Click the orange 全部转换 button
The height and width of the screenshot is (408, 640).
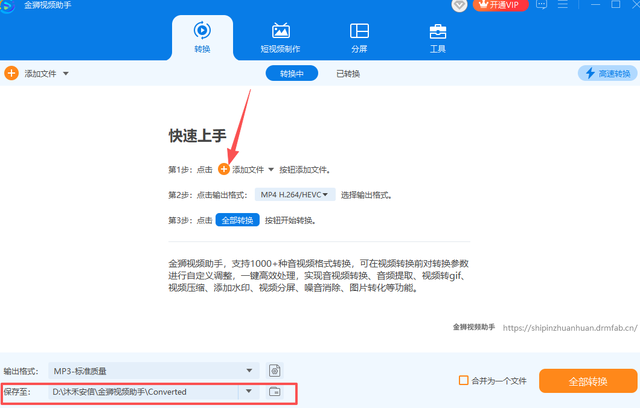click(x=588, y=381)
